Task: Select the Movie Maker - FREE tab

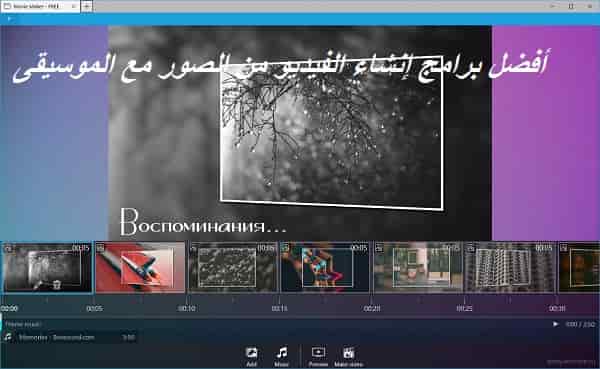Action: [40, 6]
